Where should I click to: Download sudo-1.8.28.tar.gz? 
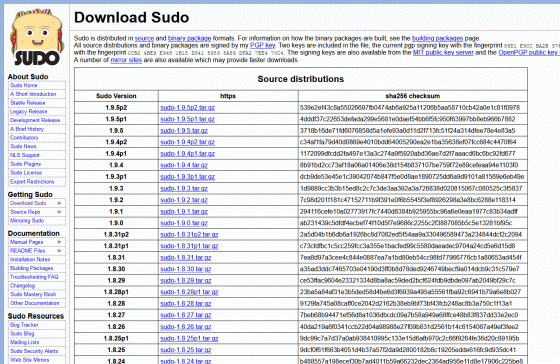186,304
